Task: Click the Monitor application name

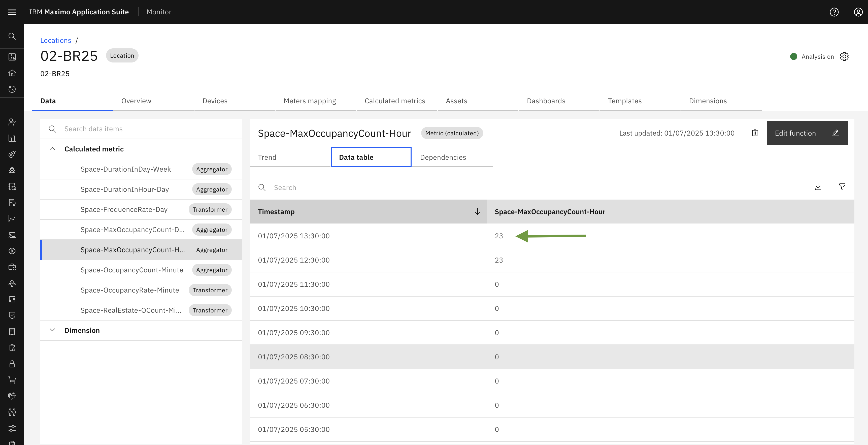Action: point(159,12)
